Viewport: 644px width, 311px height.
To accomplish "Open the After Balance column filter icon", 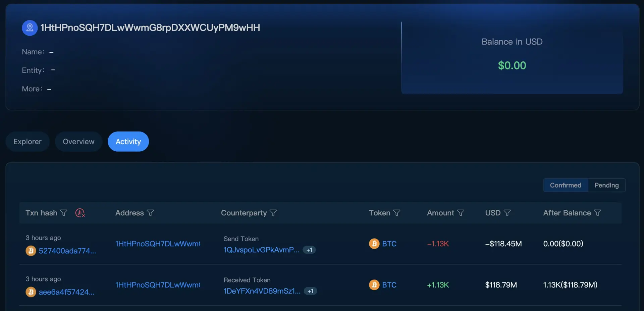I will [597, 213].
